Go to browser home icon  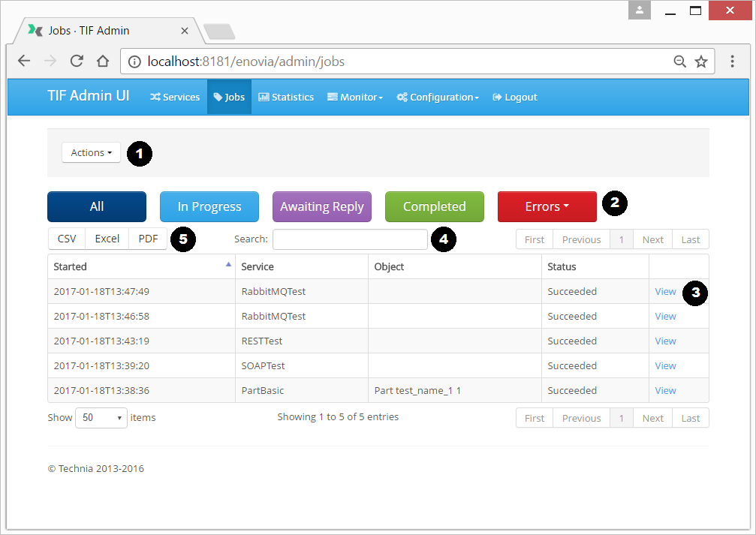[x=103, y=62]
